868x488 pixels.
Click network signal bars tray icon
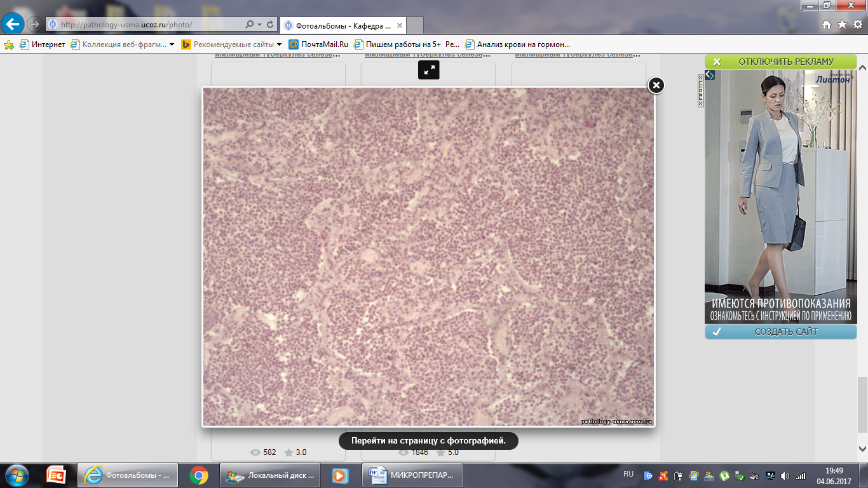pos(801,475)
